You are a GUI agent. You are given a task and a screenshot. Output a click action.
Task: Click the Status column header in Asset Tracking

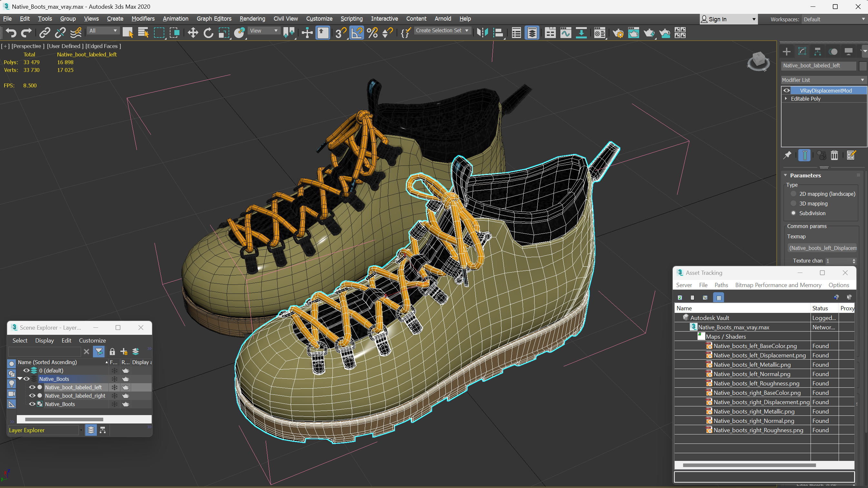[823, 308]
